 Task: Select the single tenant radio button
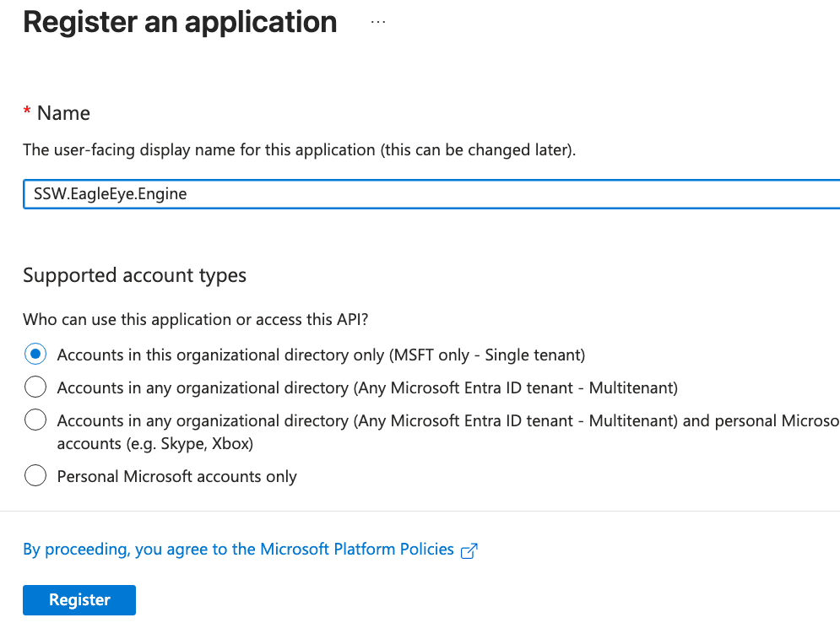[x=35, y=355]
